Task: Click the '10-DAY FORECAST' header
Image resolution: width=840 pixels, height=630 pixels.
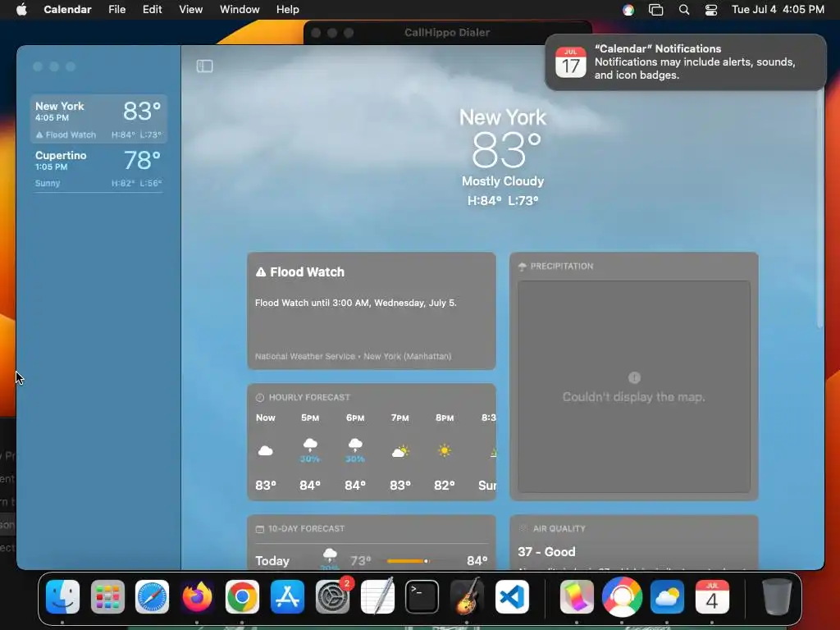Action: tap(306, 529)
